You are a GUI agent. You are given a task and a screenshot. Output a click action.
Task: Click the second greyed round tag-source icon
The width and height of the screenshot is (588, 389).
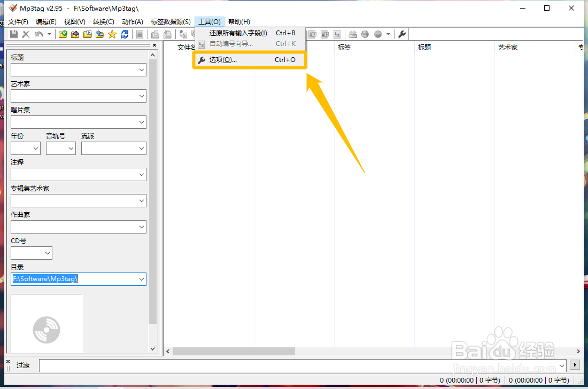click(378, 34)
